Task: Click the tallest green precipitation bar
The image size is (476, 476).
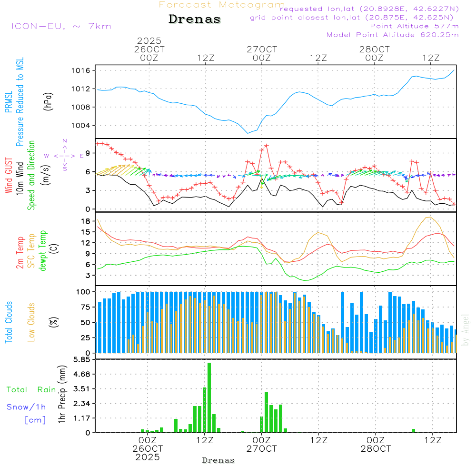Action: (x=209, y=397)
